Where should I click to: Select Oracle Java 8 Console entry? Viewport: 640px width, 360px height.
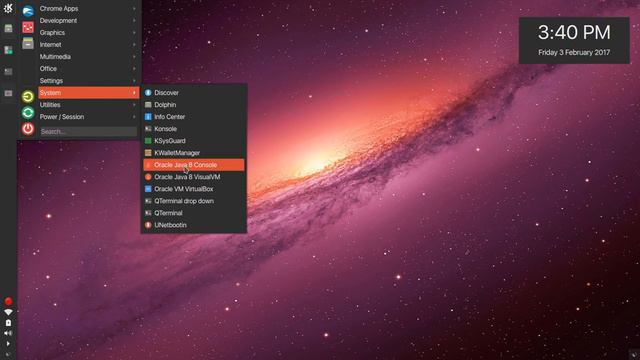coord(194,165)
